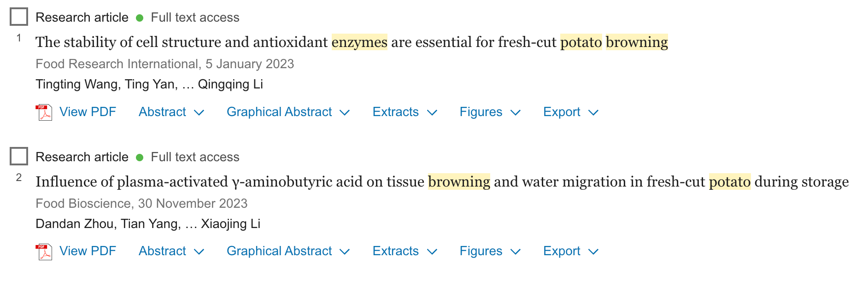Open the article about cell structure and antioxidant enzymes
The height and width of the screenshot is (281, 868).
pos(352,42)
